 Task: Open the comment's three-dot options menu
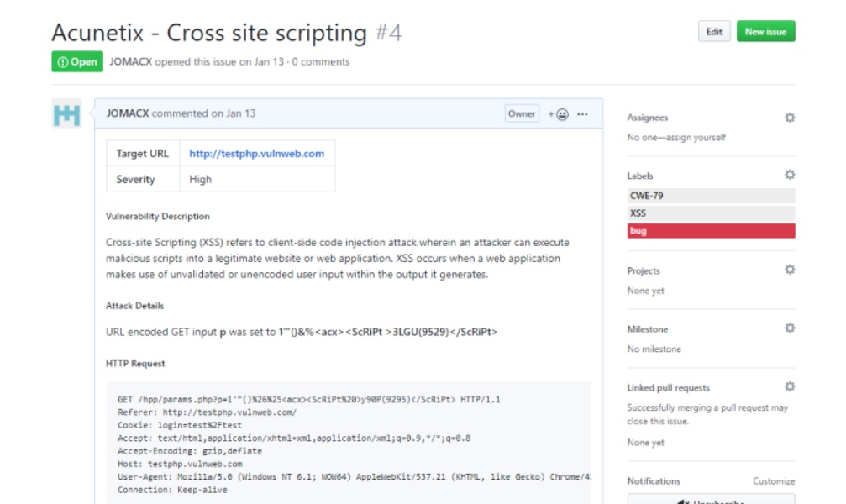(x=582, y=114)
